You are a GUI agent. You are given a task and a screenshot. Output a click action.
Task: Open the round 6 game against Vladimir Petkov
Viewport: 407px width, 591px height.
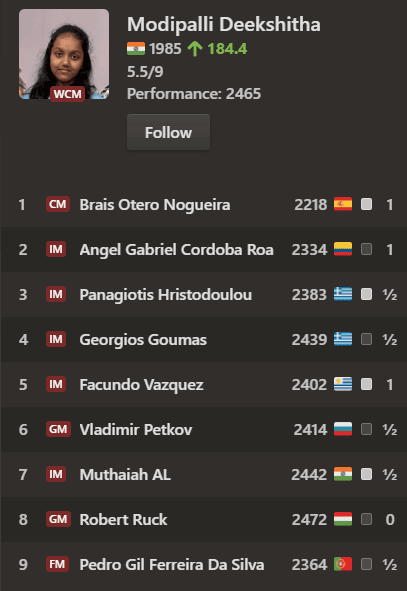[204, 429]
